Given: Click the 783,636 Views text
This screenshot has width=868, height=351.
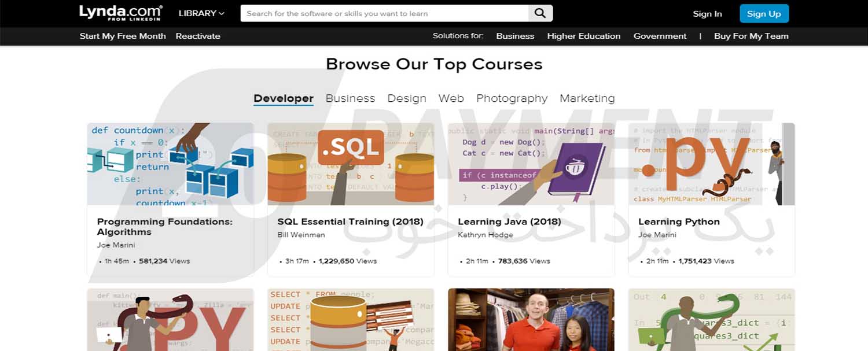Looking at the screenshot, I should tap(524, 261).
